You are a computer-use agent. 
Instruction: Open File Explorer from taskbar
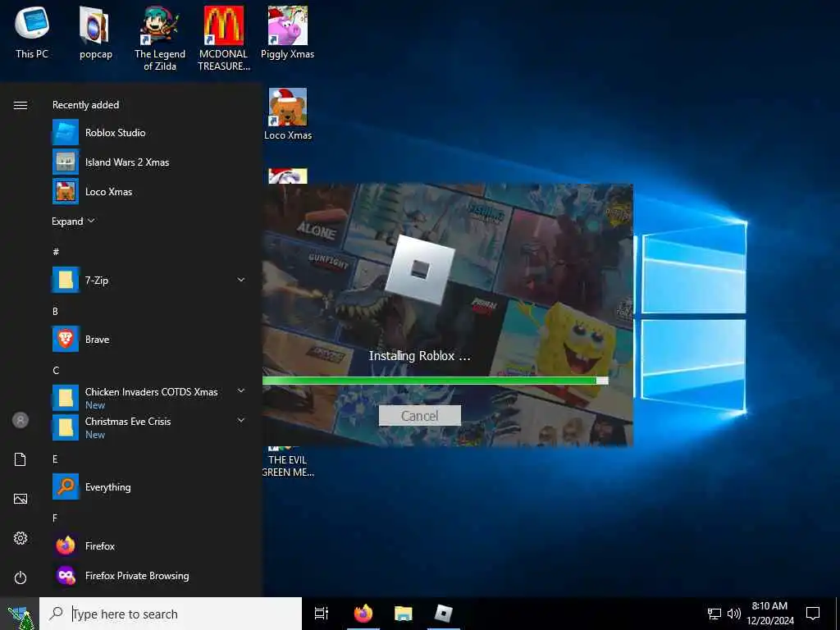[404, 614]
